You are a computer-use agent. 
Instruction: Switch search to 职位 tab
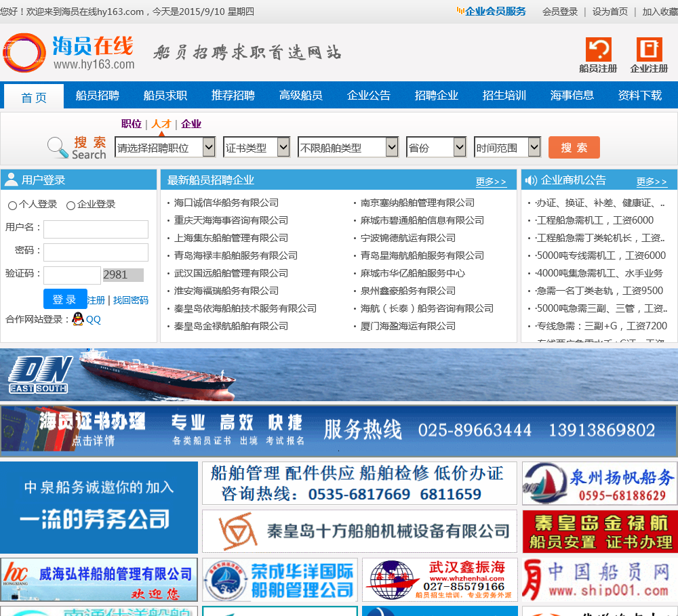tap(132, 124)
